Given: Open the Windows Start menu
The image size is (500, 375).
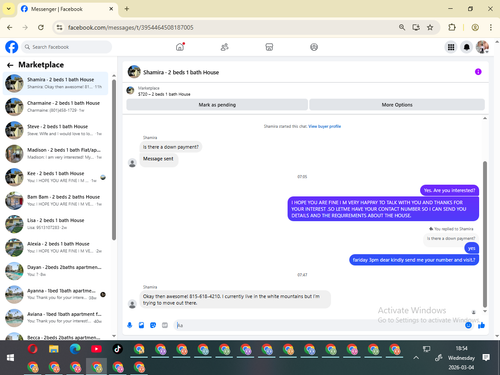Looking at the screenshot, I should (10, 358).
